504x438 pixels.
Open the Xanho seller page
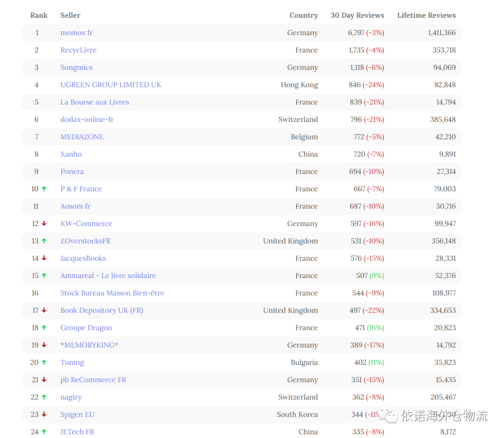coord(71,154)
